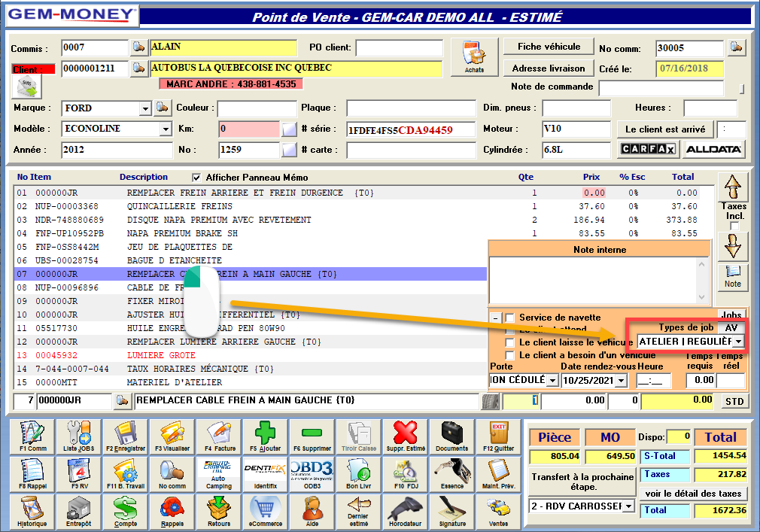Viewport: 760px width, 532px height.
Task: Create invoice with F4 Facture
Action: pyautogui.click(x=220, y=436)
